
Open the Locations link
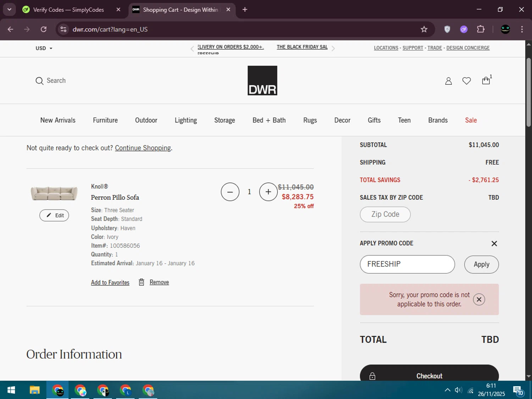click(x=386, y=48)
